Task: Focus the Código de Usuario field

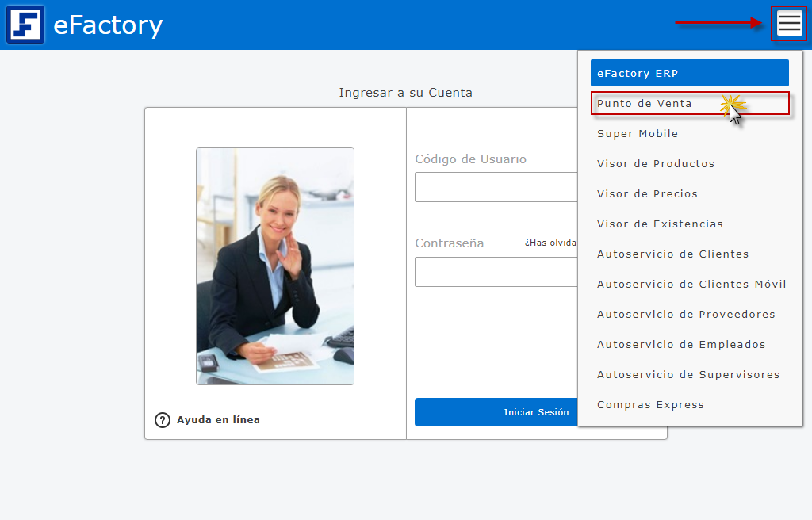Action: point(496,187)
